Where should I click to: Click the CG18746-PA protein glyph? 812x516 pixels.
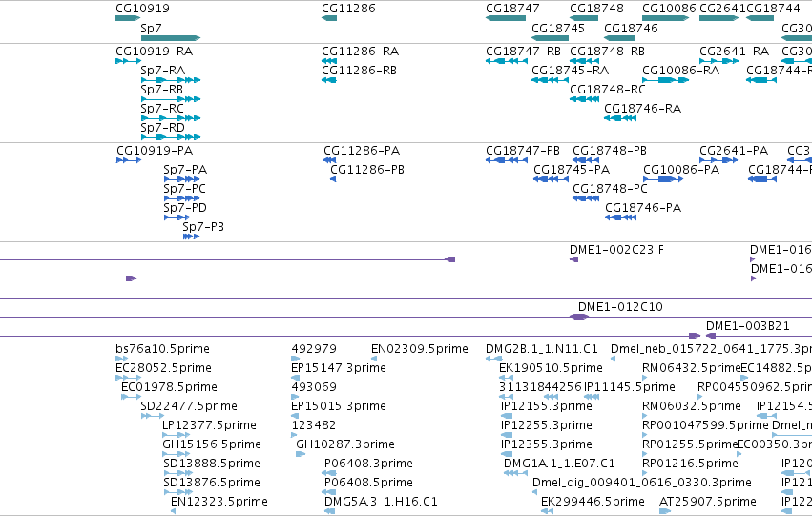620,217
